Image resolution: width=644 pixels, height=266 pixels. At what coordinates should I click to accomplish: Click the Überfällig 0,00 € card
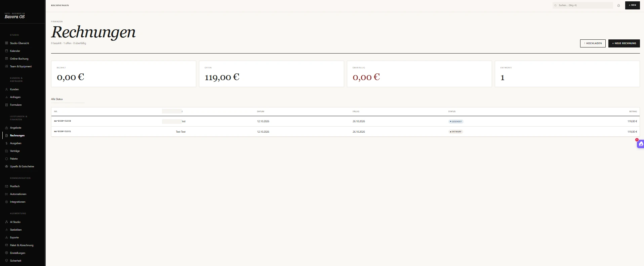(x=419, y=74)
